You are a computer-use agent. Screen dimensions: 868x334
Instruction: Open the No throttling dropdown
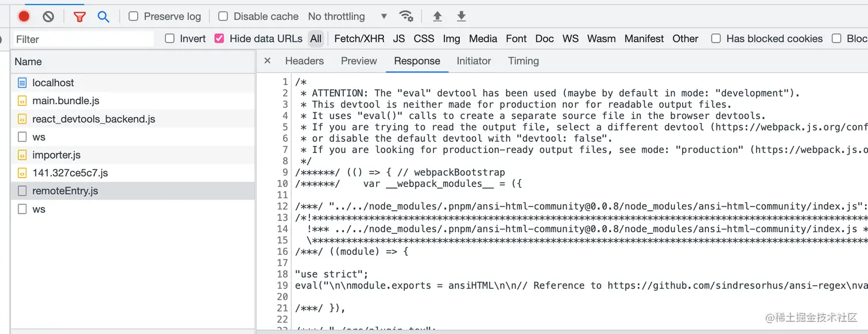tap(347, 16)
